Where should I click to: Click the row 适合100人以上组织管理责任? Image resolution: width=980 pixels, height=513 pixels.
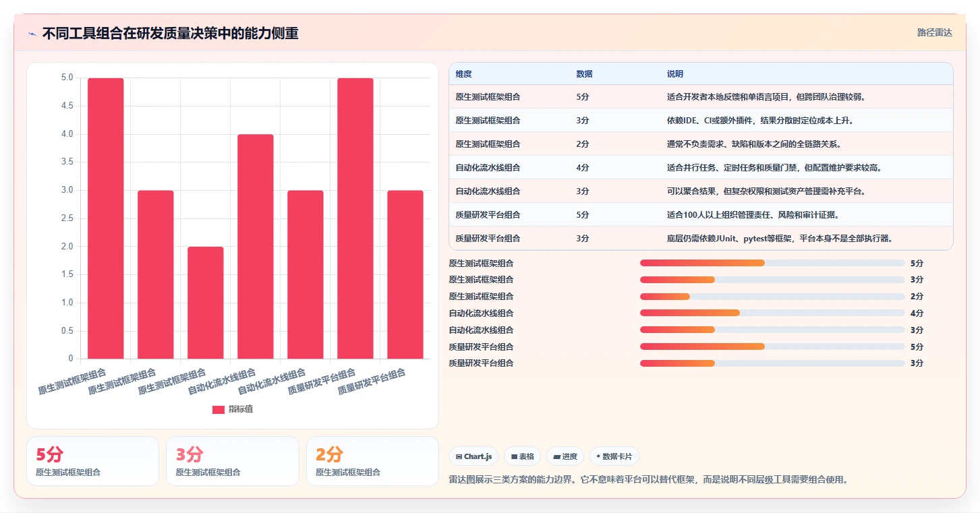coord(701,214)
